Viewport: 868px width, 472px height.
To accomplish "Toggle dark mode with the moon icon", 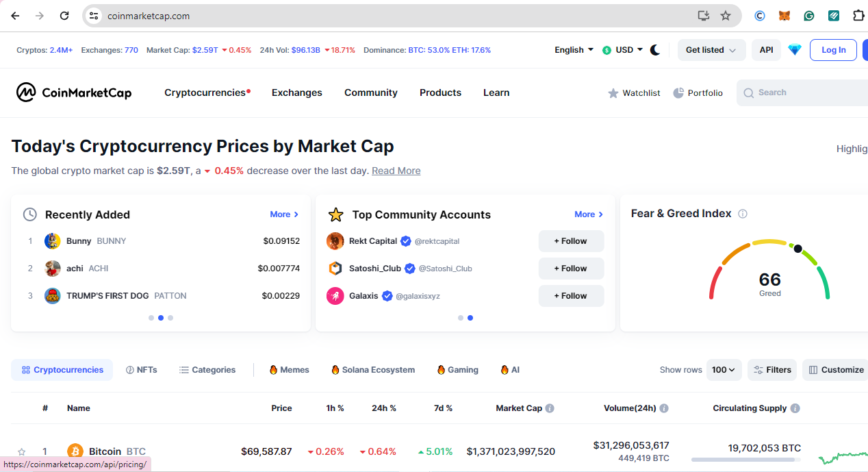I will coord(655,50).
